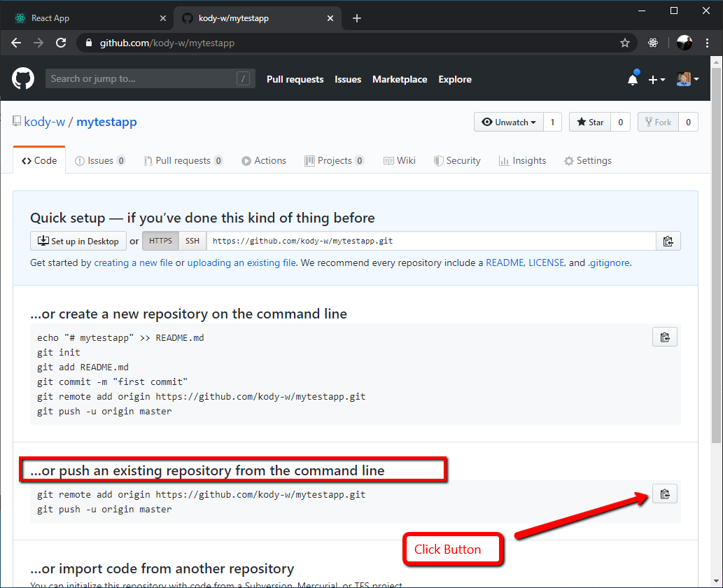723x588 pixels.
Task: Open the Security tab
Action: tap(457, 160)
